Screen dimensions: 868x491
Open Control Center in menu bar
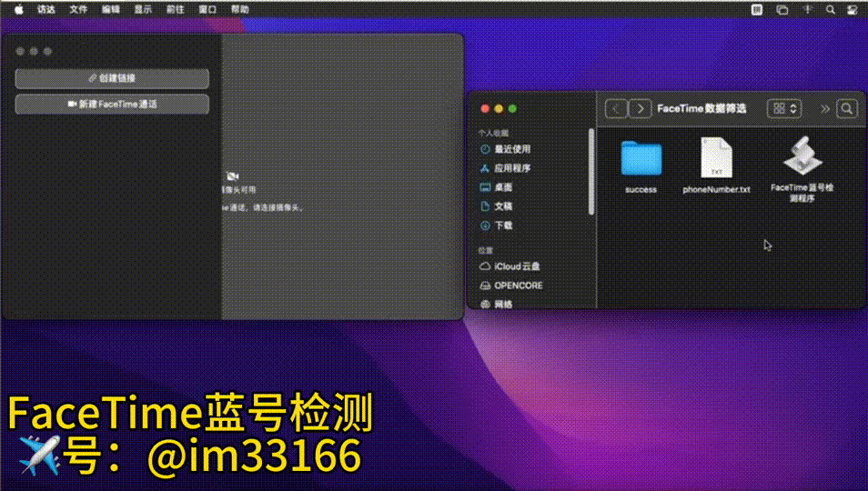853,9
